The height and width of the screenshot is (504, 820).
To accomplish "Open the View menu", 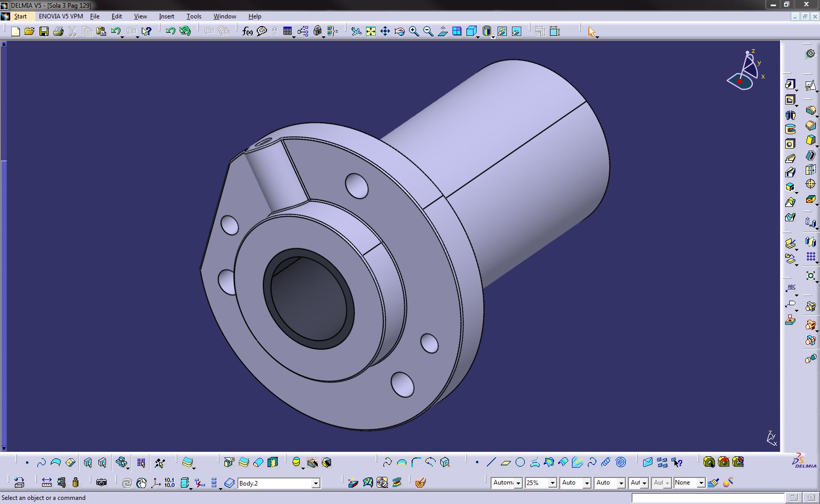I will click(140, 16).
